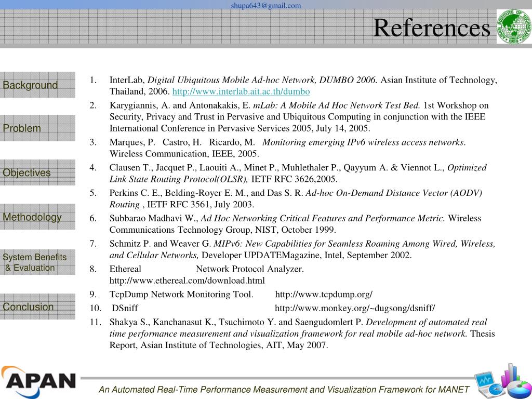
Task: Open the Problem section tab
Action: click(x=37, y=128)
